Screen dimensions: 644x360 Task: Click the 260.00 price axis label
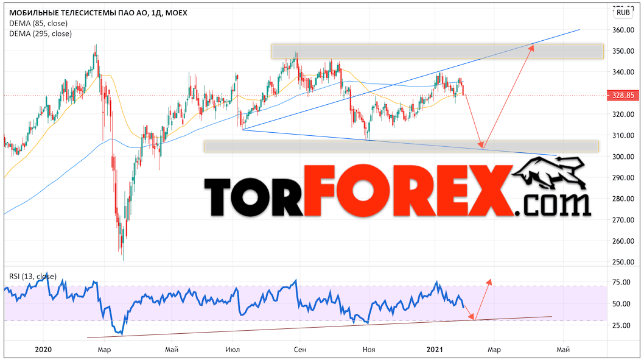click(623, 241)
